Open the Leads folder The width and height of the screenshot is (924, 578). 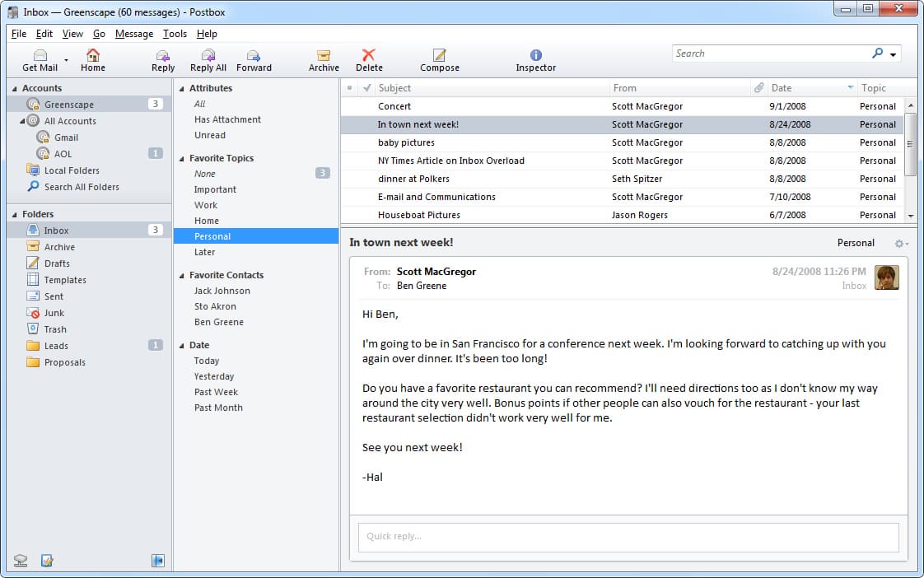pyautogui.click(x=88, y=346)
